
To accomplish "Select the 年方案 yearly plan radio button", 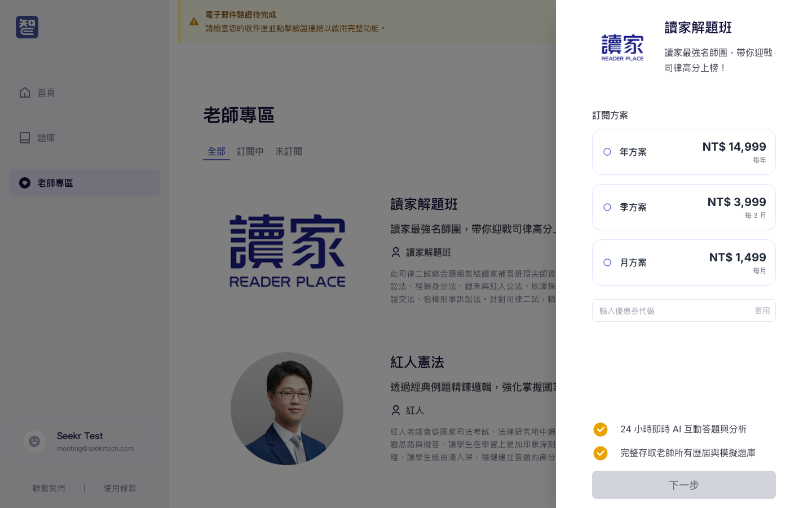I will pos(607,152).
